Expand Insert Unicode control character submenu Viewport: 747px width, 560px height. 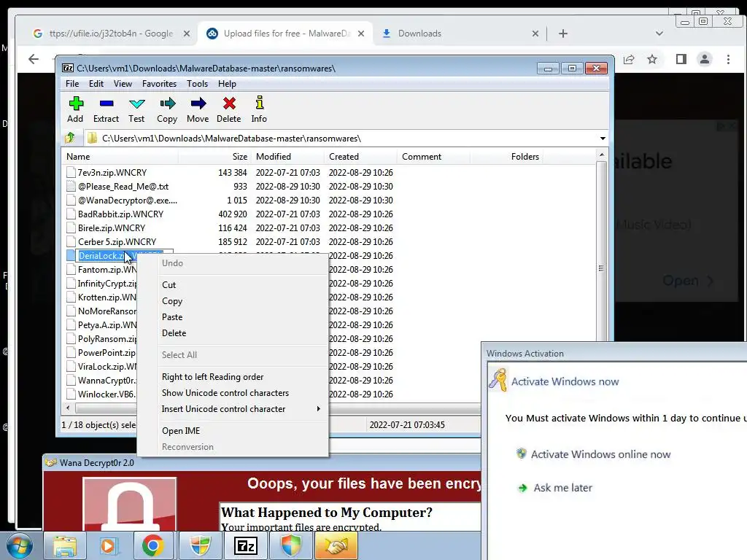(233, 409)
